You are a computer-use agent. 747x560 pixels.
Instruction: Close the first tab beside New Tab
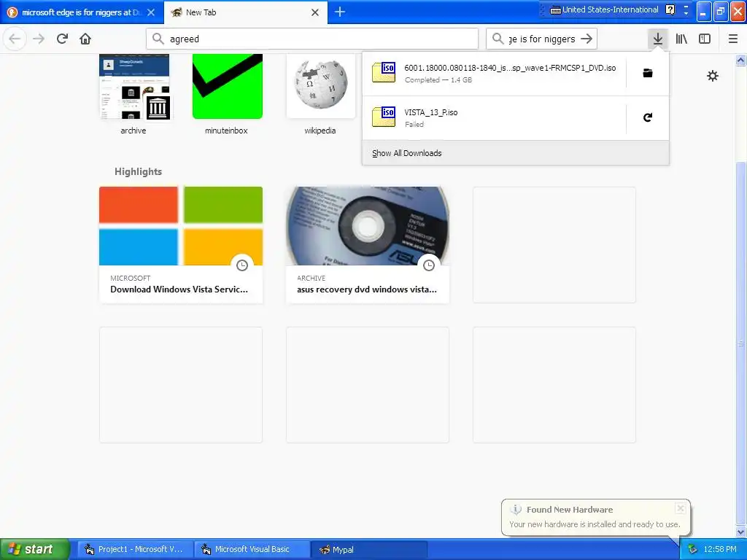tap(151, 12)
